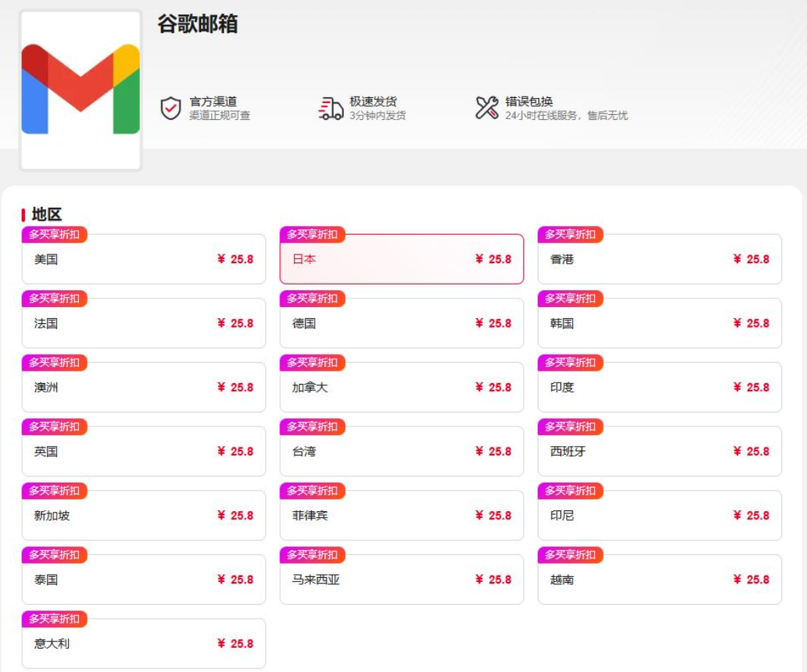The height and width of the screenshot is (672, 807).
Task: Click the 多买享折扣 badge on 日本
Action: pyautogui.click(x=312, y=235)
